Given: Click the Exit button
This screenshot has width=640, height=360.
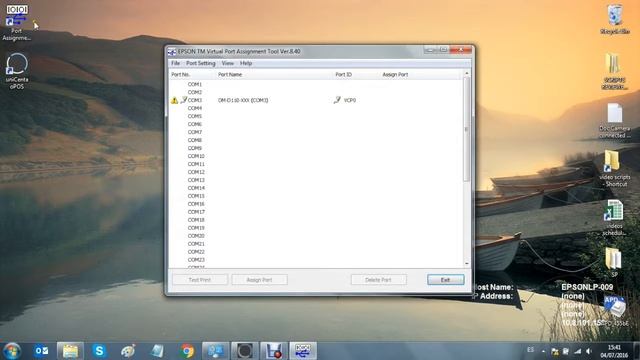Looking at the screenshot, I should click(x=446, y=280).
